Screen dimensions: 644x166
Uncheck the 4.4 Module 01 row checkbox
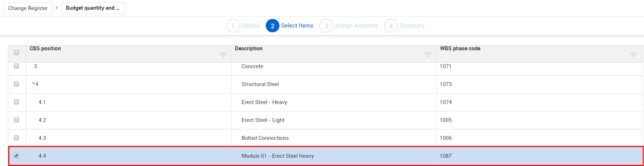tap(16, 156)
